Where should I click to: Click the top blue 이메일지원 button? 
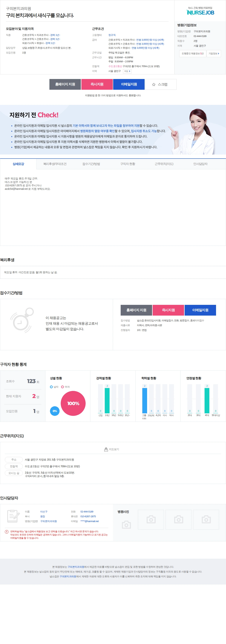pyautogui.click(x=129, y=84)
